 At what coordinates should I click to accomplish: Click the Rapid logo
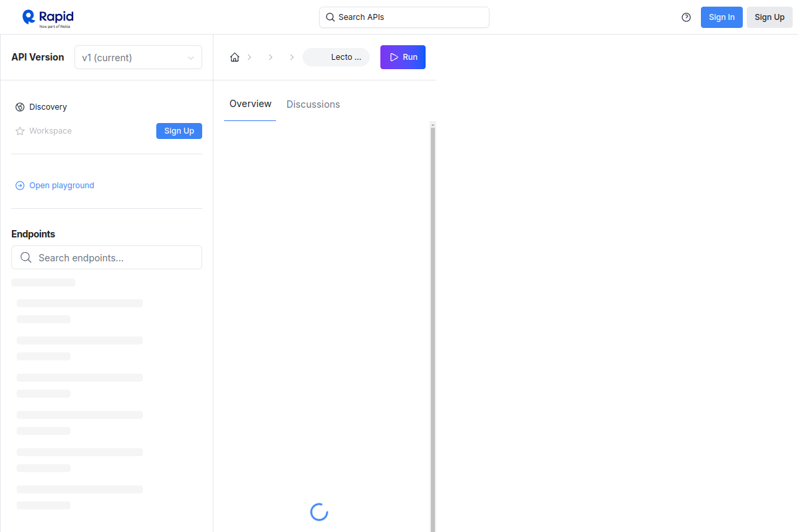pos(48,17)
